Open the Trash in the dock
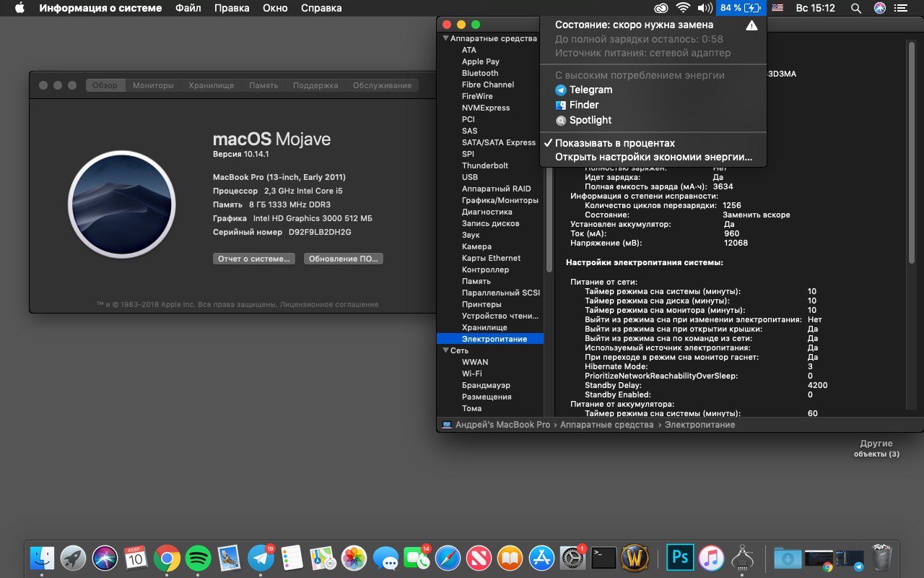The height and width of the screenshot is (578, 924). (x=881, y=557)
